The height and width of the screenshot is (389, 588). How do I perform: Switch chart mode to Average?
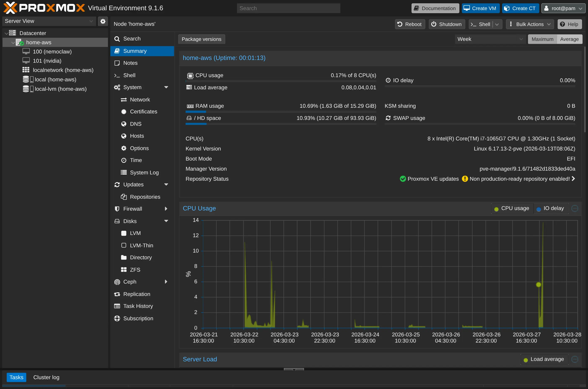click(x=569, y=39)
